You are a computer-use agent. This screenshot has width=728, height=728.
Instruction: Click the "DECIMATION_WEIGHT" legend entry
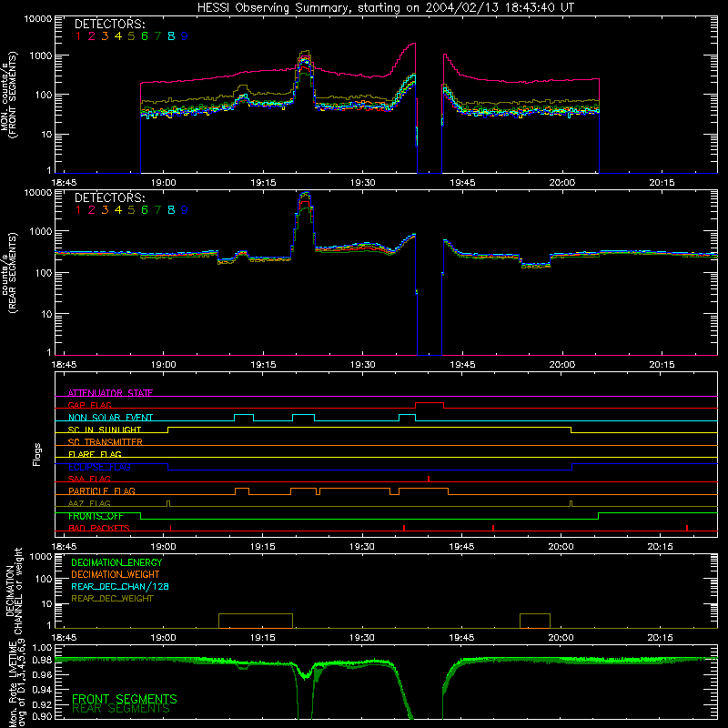pyautogui.click(x=116, y=574)
